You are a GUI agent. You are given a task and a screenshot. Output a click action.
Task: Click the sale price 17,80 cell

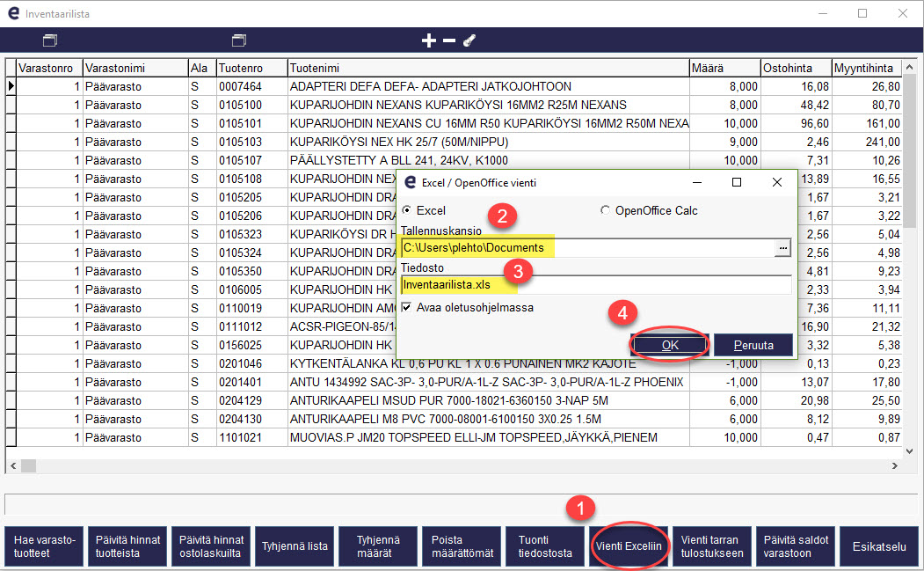[867, 382]
